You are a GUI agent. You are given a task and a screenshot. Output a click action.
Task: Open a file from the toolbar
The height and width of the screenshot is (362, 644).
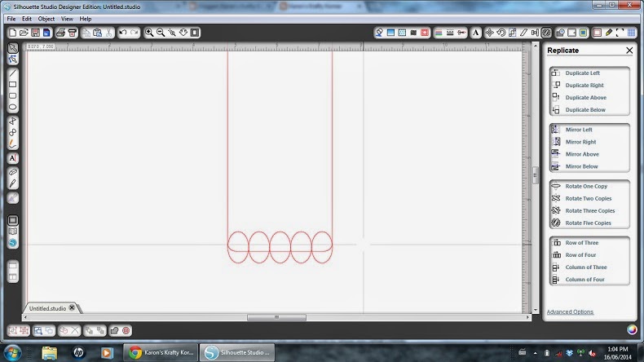[x=24, y=33]
